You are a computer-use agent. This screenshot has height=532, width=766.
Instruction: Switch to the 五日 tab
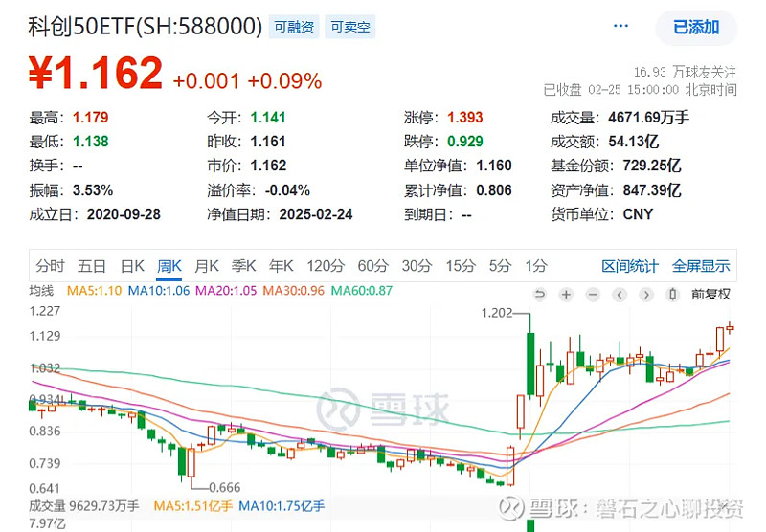tap(92, 266)
